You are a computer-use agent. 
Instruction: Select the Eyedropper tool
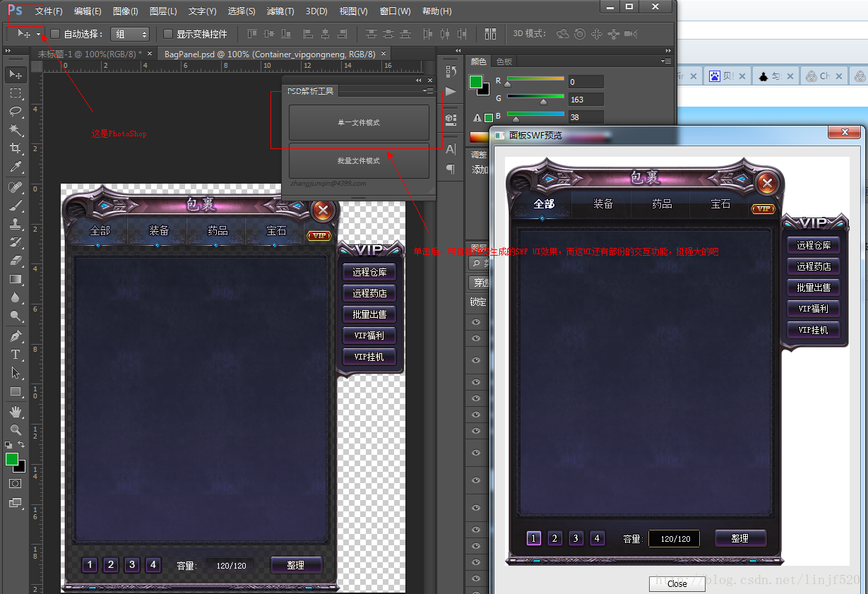tap(16, 167)
